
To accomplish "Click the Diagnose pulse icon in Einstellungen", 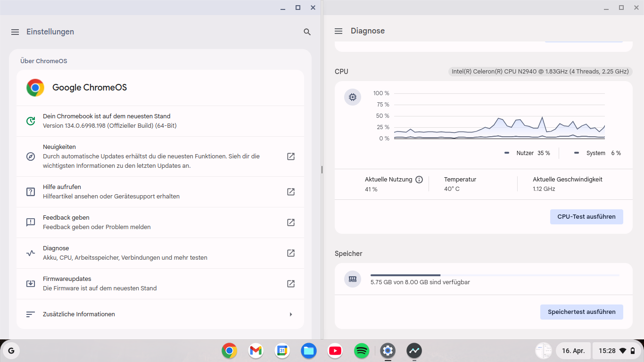I will [31, 253].
